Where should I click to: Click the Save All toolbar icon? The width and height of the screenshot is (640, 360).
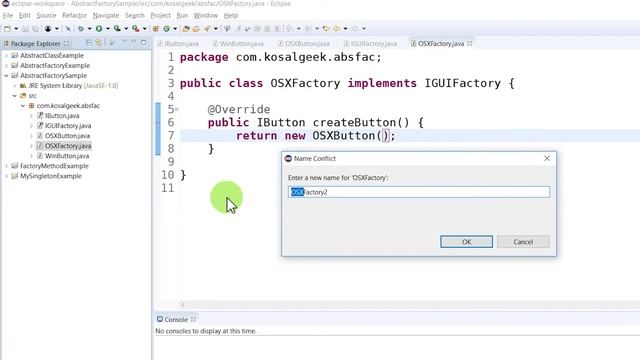(x=35, y=29)
